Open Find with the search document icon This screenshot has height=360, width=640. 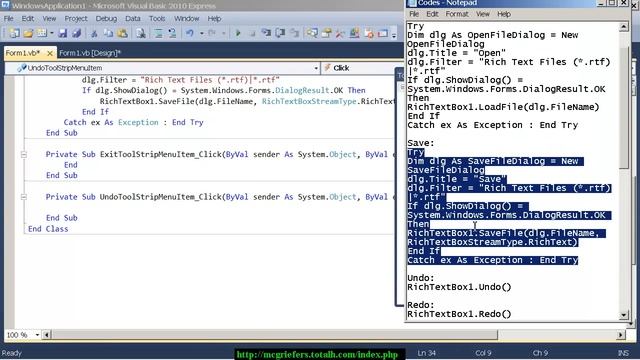pyautogui.click(x=141, y=33)
